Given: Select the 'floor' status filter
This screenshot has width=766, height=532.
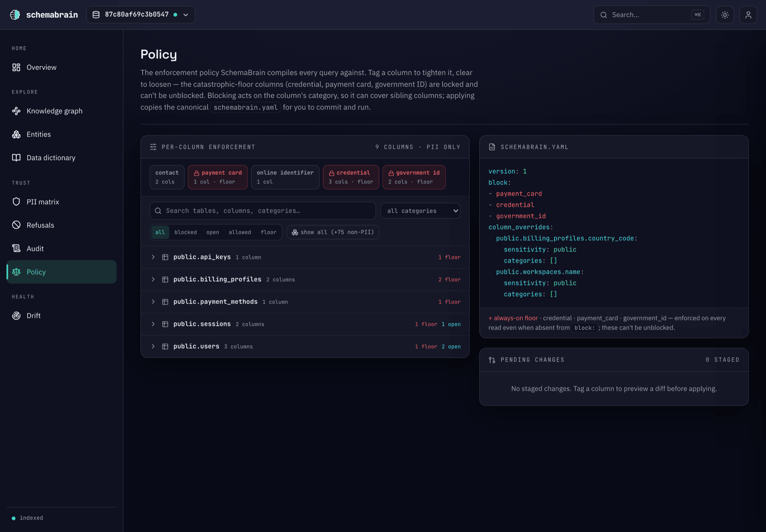Looking at the screenshot, I should pos(268,232).
